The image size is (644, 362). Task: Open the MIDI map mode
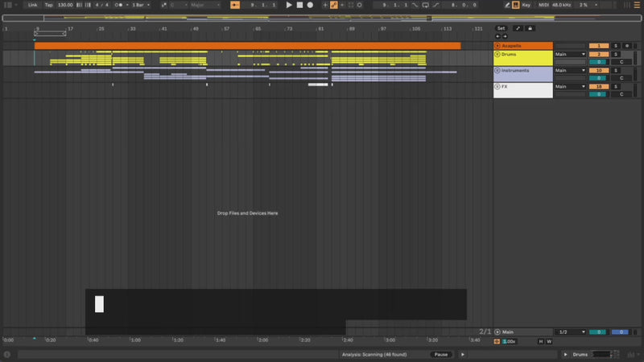coord(543,5)
